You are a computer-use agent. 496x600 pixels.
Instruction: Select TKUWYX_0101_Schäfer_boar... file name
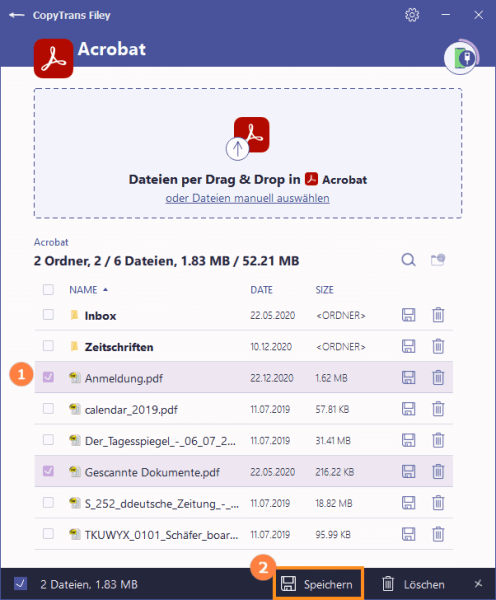161,535
